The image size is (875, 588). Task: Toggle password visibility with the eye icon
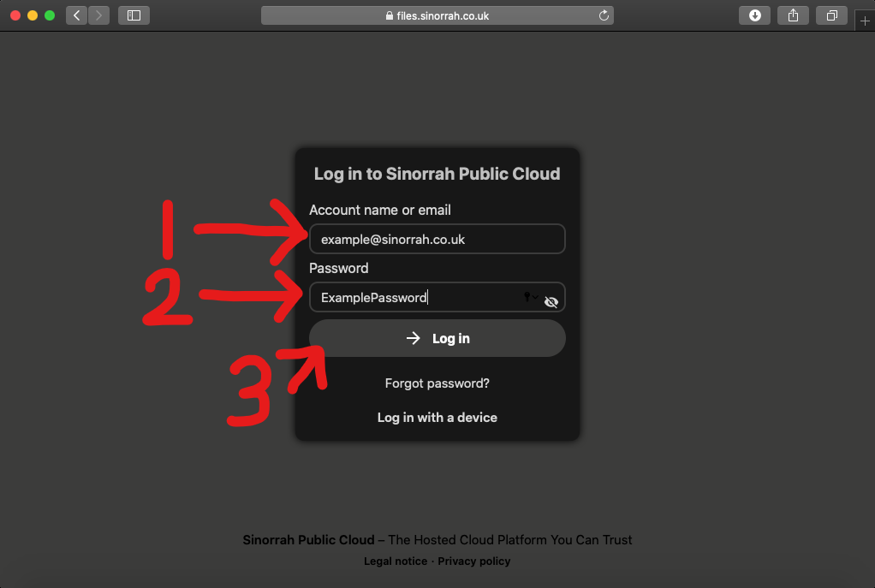pos(551,301)
